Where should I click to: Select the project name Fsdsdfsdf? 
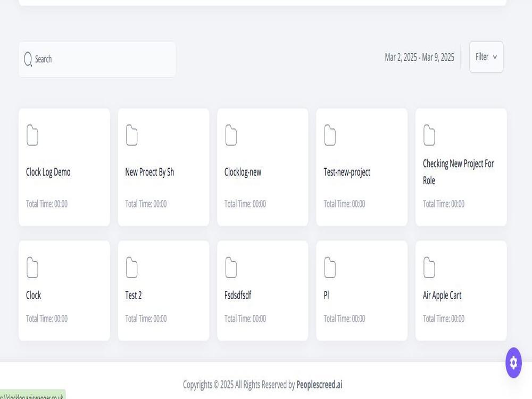238,295
